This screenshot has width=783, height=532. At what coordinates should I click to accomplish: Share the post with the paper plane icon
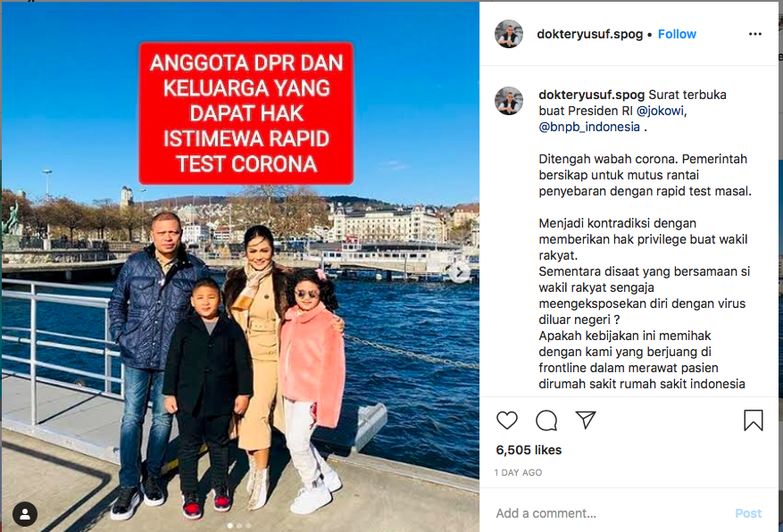tap(586, 420)
